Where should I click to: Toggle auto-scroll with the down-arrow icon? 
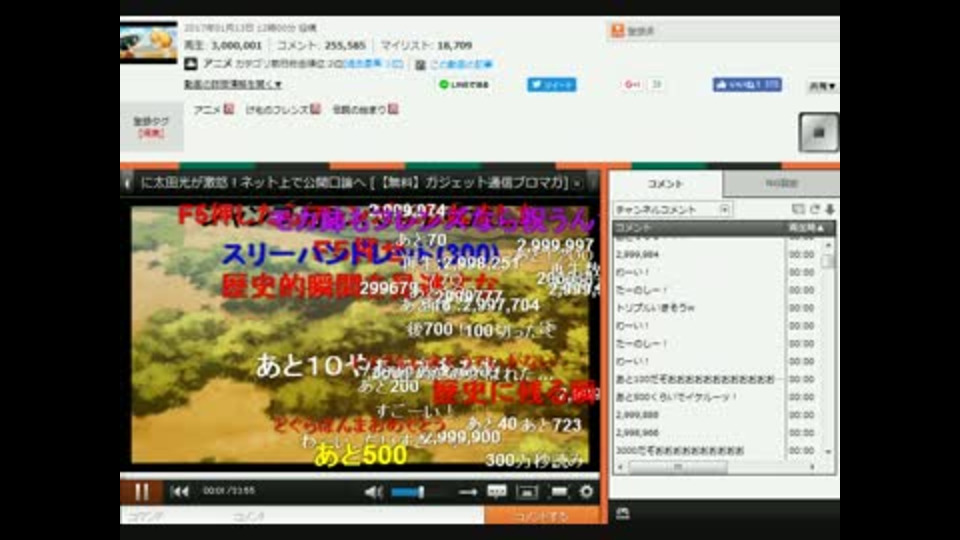click(x=830, y=209)
